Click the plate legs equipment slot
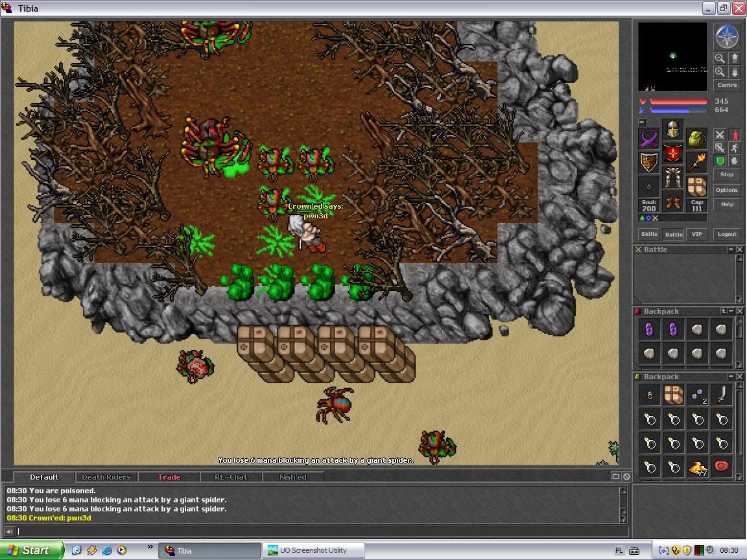 [x=672, y=178]
